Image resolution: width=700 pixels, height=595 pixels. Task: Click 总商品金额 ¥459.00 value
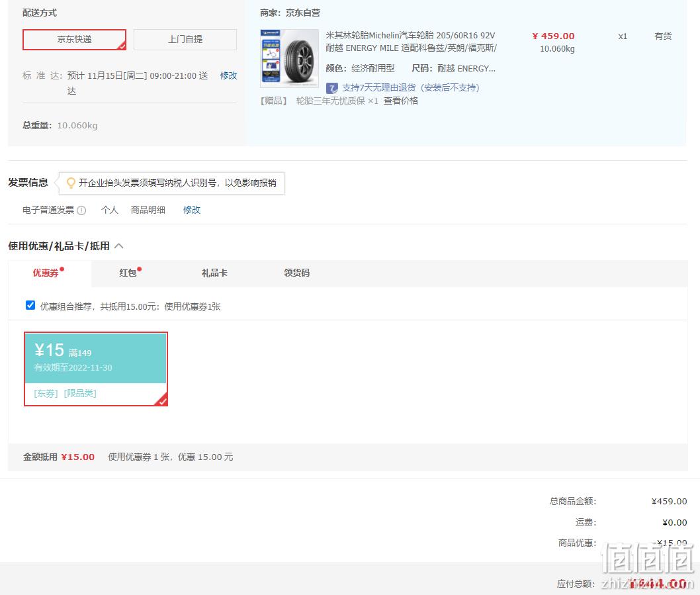click(669, 501)
